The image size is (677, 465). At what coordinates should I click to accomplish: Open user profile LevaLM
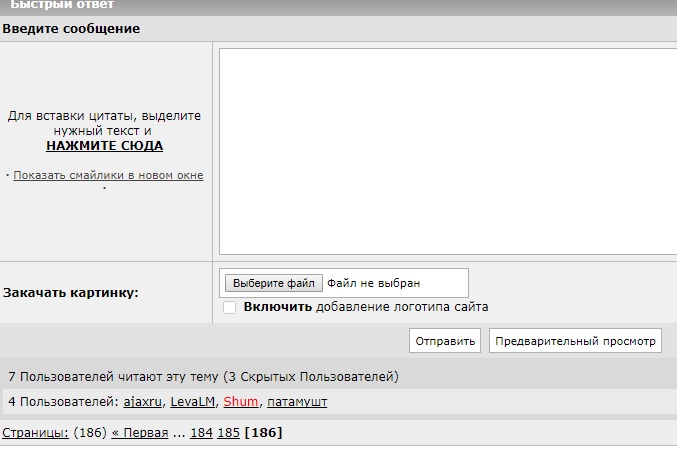tap(193, 402)
